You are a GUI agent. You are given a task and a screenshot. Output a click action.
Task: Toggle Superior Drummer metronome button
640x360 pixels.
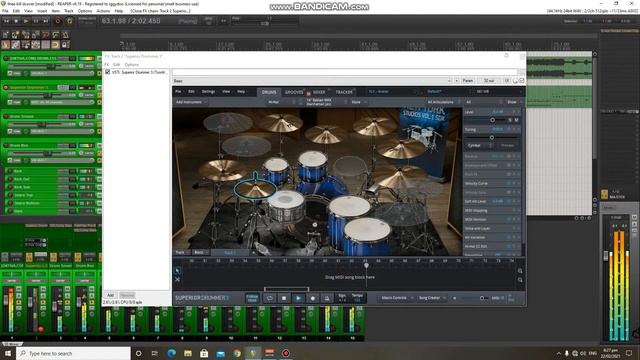327,298
